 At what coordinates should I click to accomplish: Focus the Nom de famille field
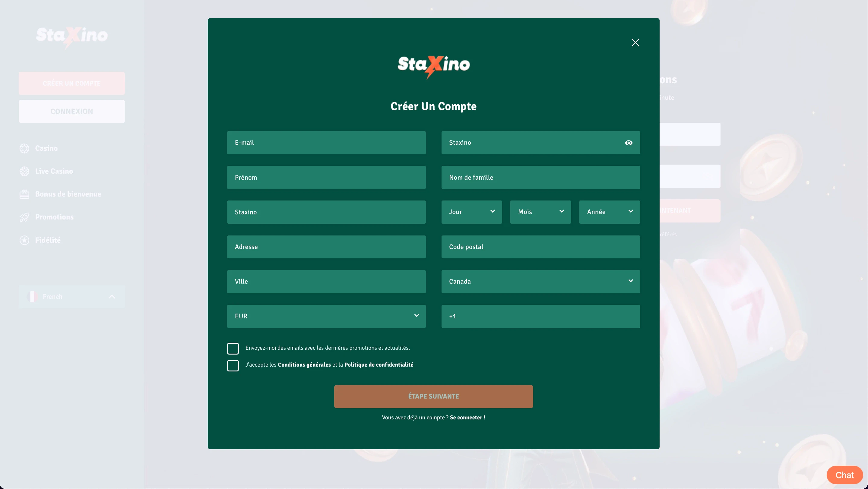tap(540, 178)
